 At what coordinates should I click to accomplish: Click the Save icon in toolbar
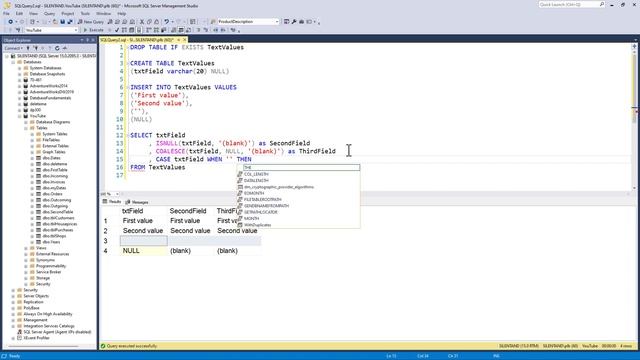(x=62, y=22)
